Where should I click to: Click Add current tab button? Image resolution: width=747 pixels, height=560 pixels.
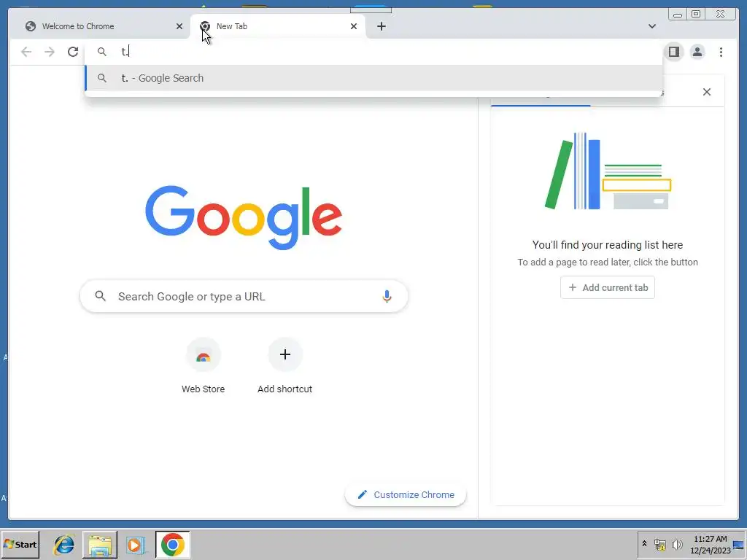coord(608,287)
